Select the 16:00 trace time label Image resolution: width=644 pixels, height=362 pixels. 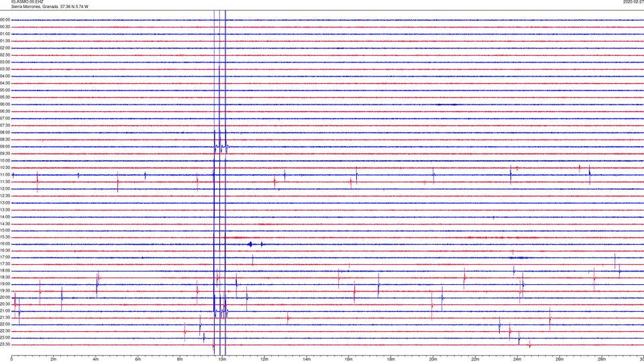click(x=5, y=244)
